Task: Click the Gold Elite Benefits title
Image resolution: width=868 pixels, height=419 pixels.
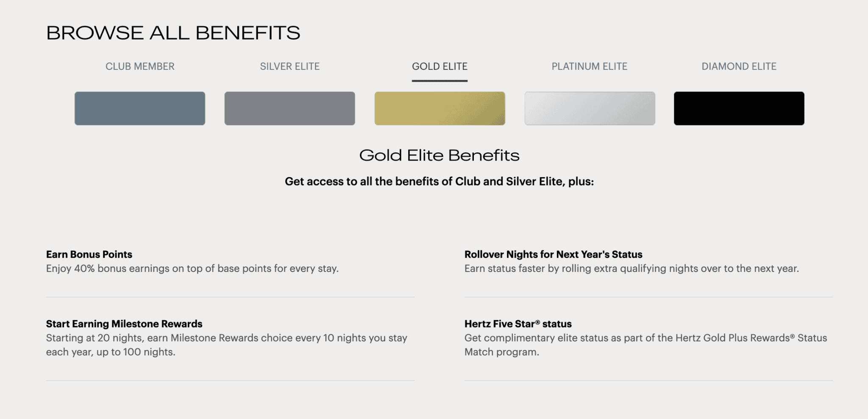Action: [440, 155]
